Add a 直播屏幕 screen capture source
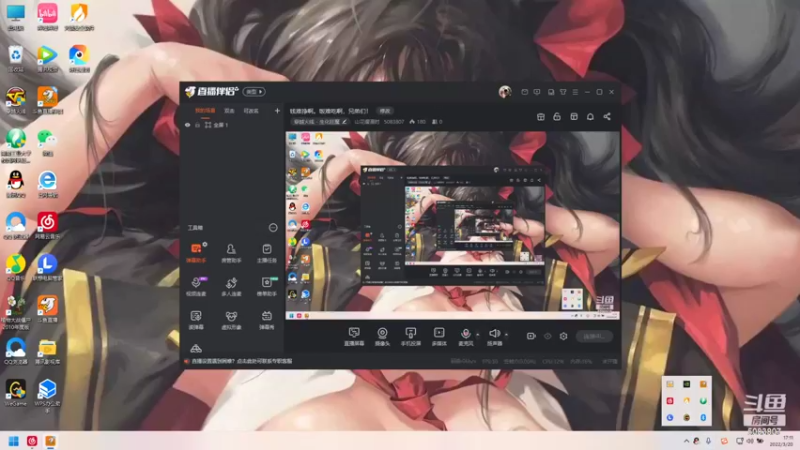 (354, 337)
